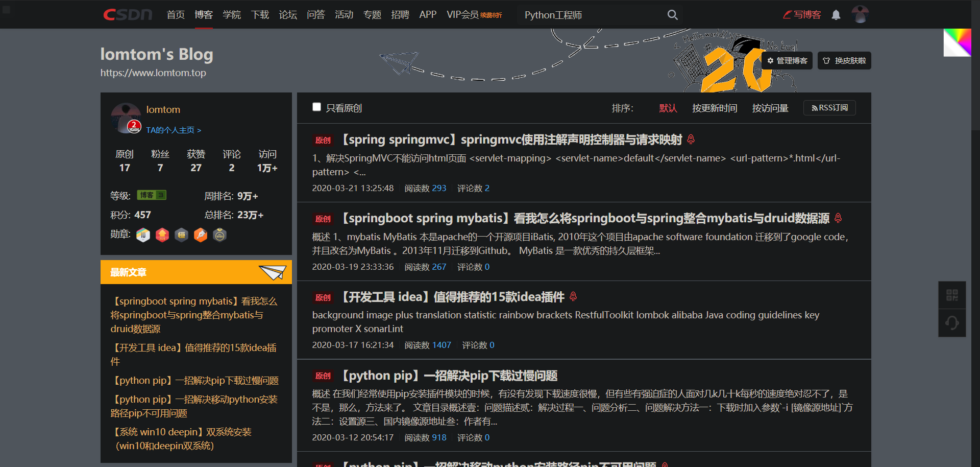Open the user avatar in top bar
The height and width of the screenshot is (467, 980).
click(x=860, y=14)
